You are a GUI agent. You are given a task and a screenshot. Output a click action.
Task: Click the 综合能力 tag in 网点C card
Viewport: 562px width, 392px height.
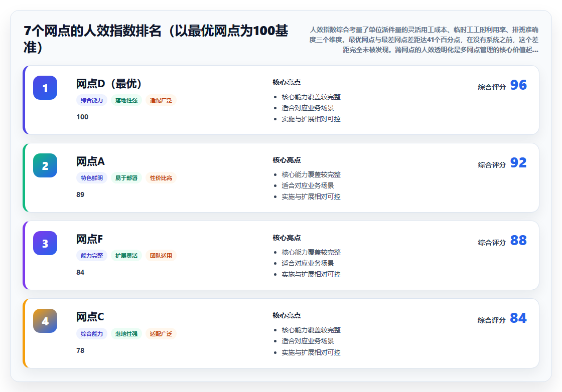pos(92,334)
